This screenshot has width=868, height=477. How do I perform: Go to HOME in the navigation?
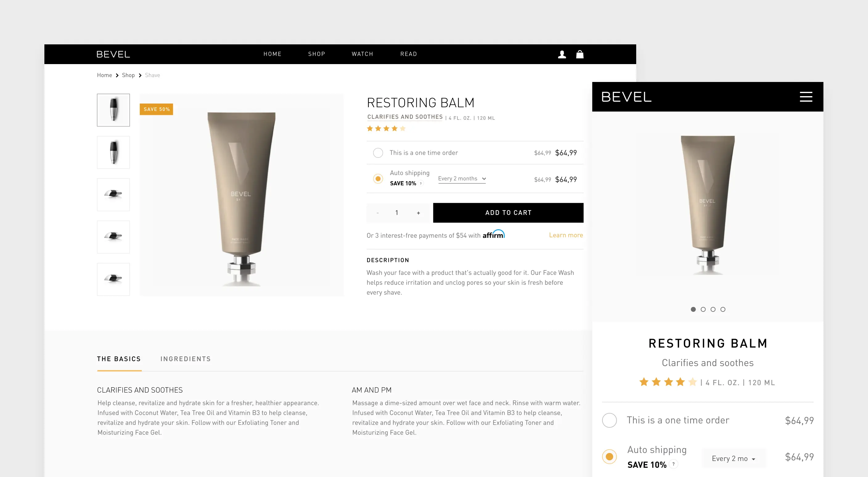click(x=272, y=54)
